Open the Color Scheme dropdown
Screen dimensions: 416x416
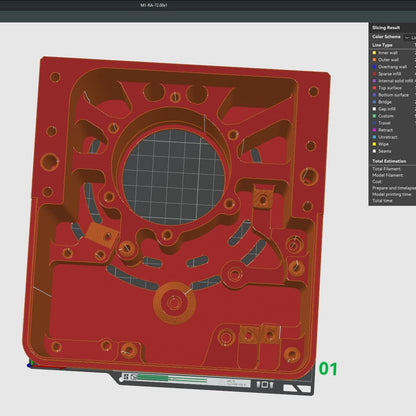click(x=410, y=37)
